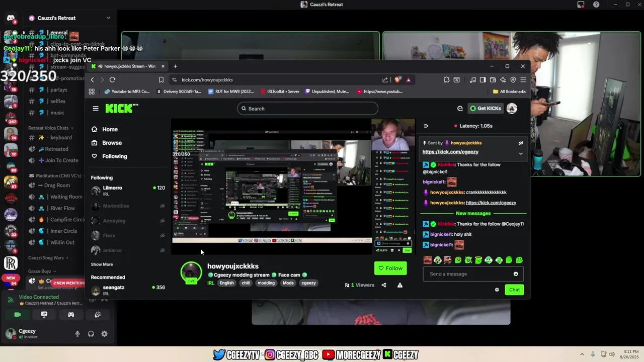644x362 pixels.
Task: Click the Kick search field
Action: pyautogui.click(x=307, y=109)
